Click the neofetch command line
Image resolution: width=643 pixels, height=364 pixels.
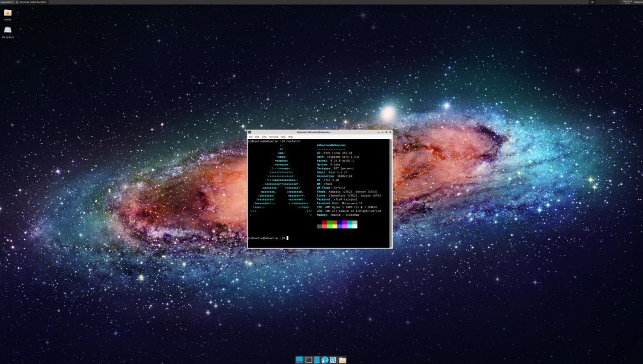pyautogui.click(x=274, y=142)
